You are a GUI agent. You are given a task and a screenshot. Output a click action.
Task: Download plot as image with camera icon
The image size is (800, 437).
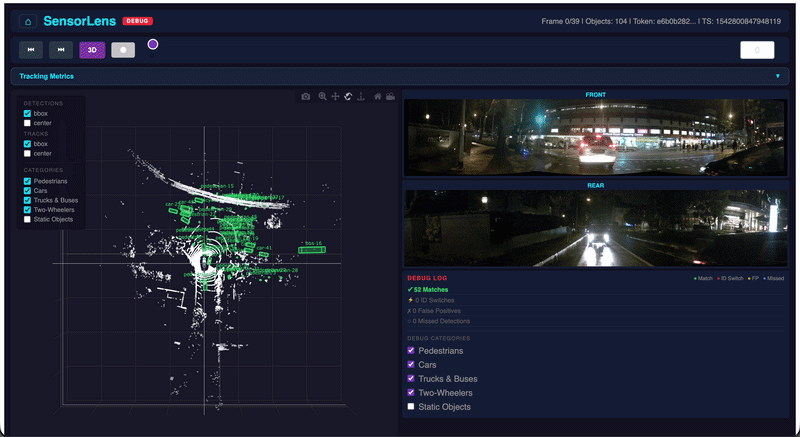pyautogui.click(x=306, y=96)
